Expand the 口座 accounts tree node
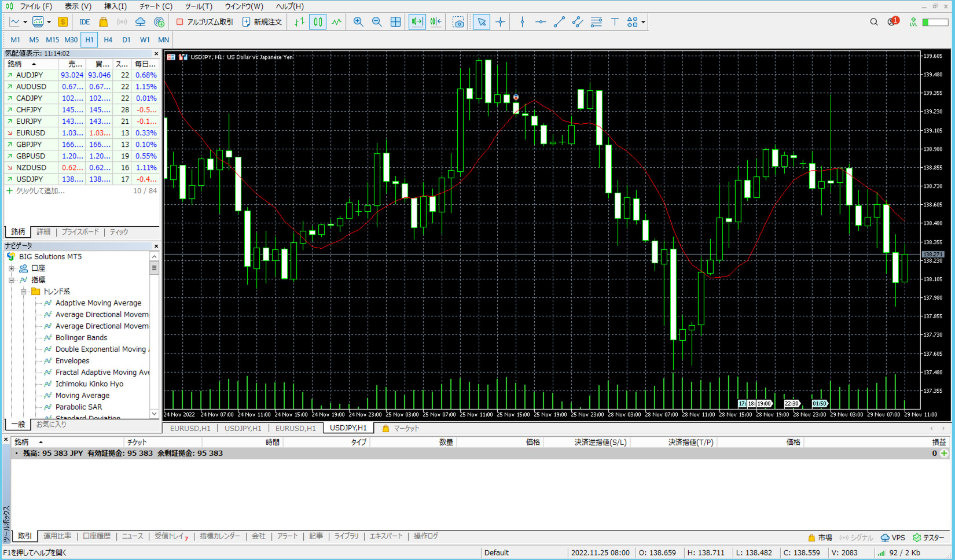The width and height of the screenshot is (955, 560). coord(12,268)
